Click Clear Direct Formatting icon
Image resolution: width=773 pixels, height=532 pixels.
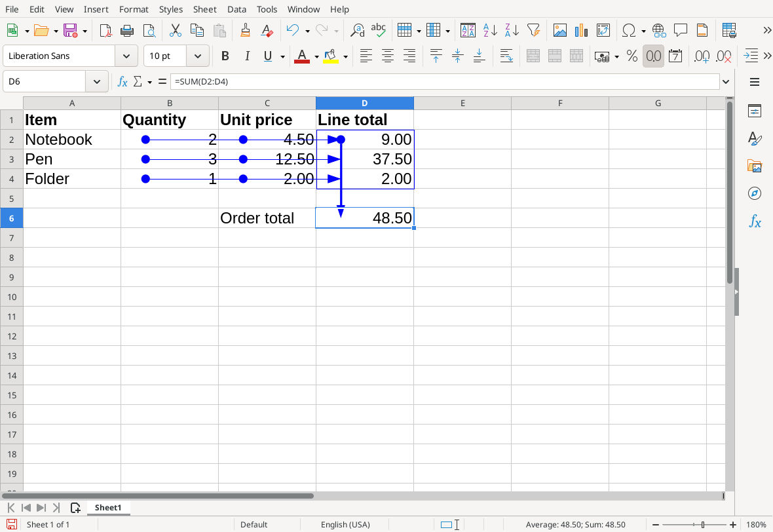(267, 31)
